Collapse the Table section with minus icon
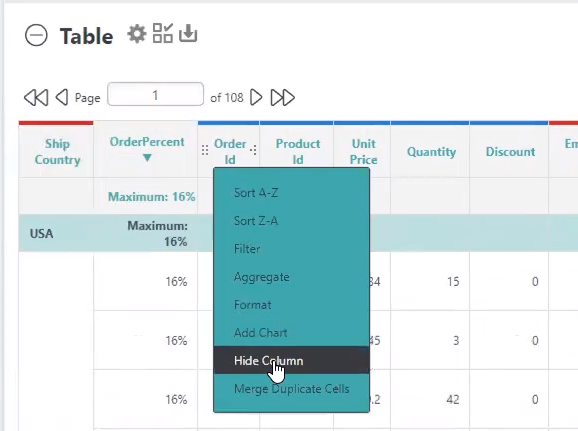 click(36, 35)
